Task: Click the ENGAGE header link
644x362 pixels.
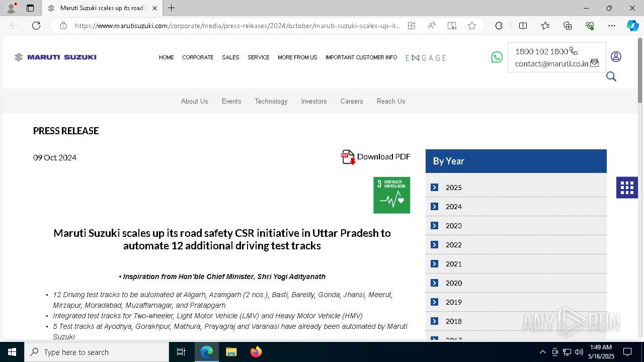Action: coord(426,58)
